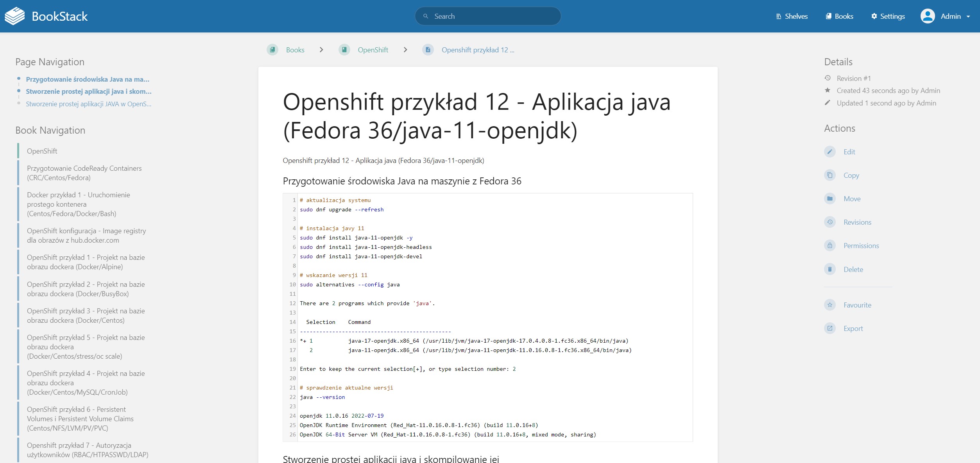This screenshot has height=463, width=980.
Task: Toggle Favourite star for this page
Action: click(830, 305)
